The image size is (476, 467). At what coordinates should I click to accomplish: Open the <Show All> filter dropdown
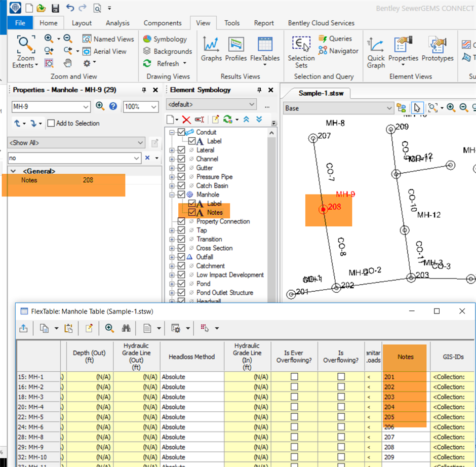(x=140, y=143)
